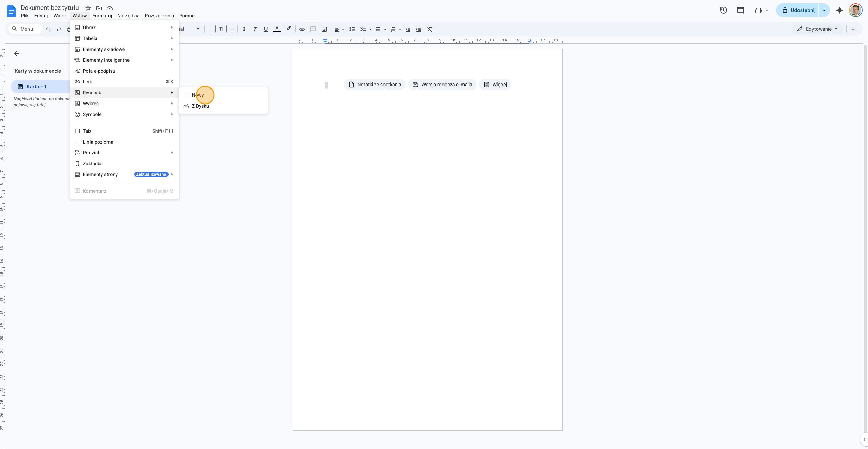Select Nowy in Rysunek submenu
868x449 pixels.
coord(223,95)
